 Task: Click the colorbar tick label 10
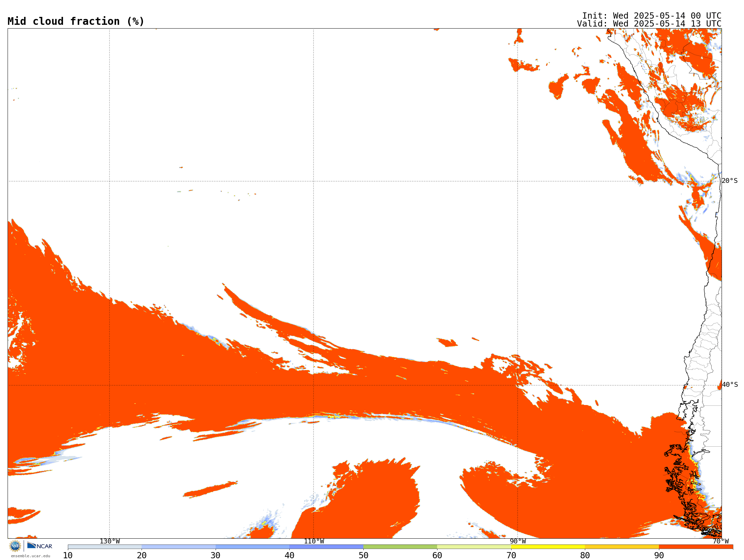(68, 555)
